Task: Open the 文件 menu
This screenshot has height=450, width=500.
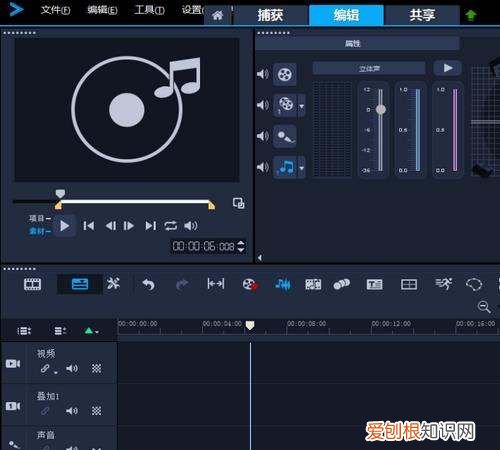Action: click(55, 10)
